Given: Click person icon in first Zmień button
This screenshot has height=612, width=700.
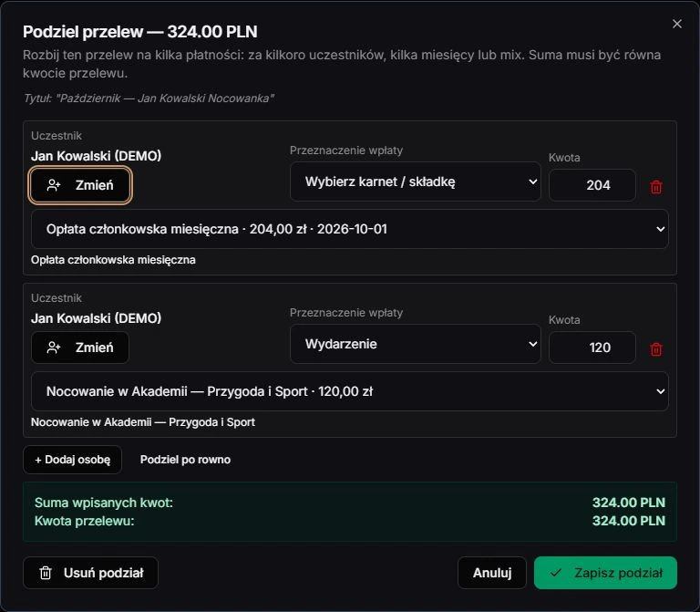Looking at the screenshot, I should click(54, 185).
